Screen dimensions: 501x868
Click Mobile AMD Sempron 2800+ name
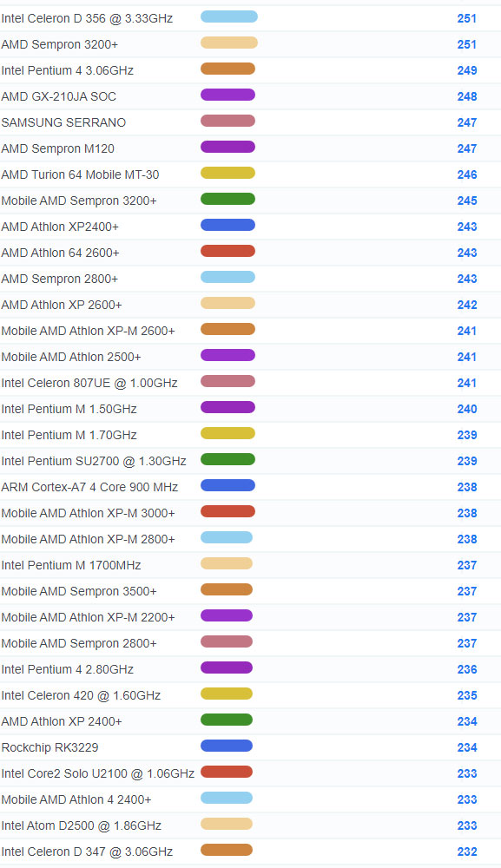coord(79,642)
